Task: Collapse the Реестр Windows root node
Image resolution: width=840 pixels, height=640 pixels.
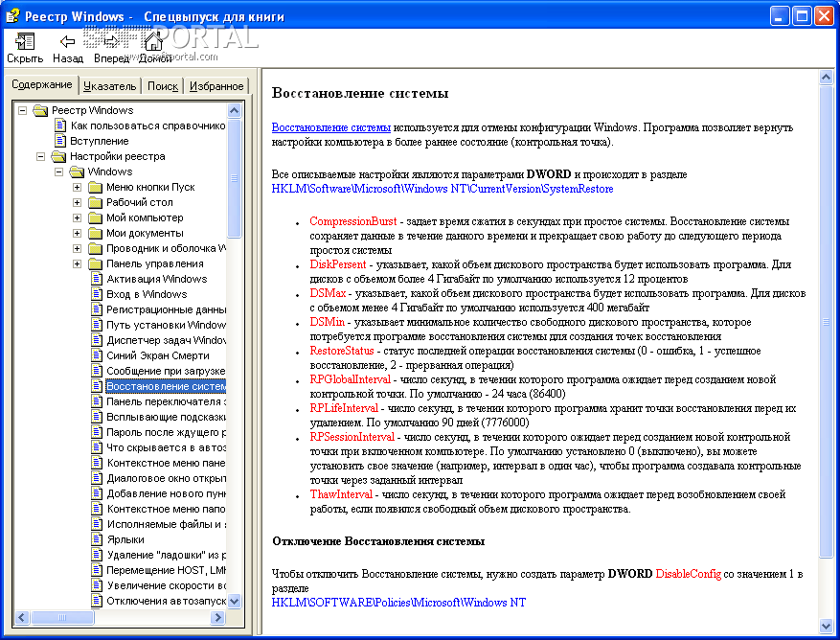Action: click(x=22, y=110)
